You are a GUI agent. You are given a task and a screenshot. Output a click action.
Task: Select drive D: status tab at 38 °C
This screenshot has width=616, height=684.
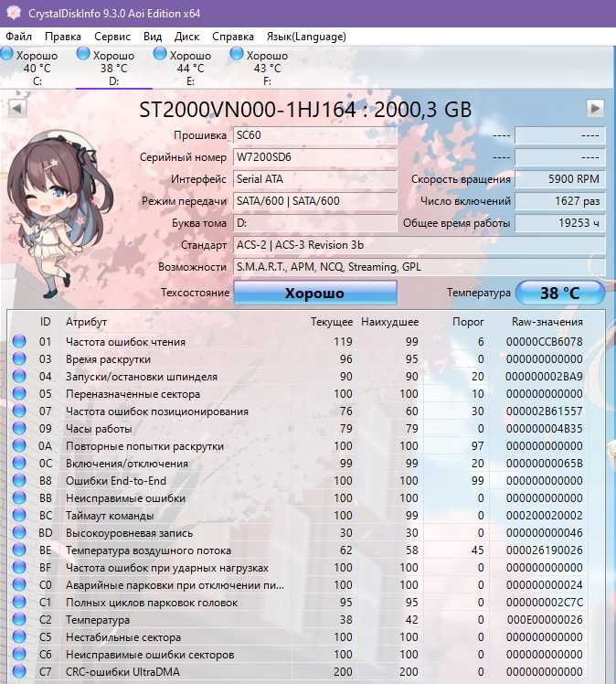[x=113, y=68]
